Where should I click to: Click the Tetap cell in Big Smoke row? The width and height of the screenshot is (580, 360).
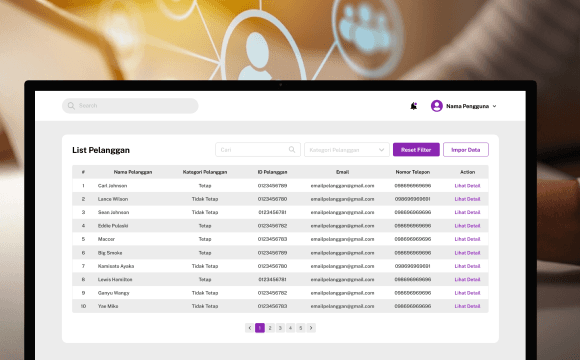pyautogui.click(x=205, y=253)
